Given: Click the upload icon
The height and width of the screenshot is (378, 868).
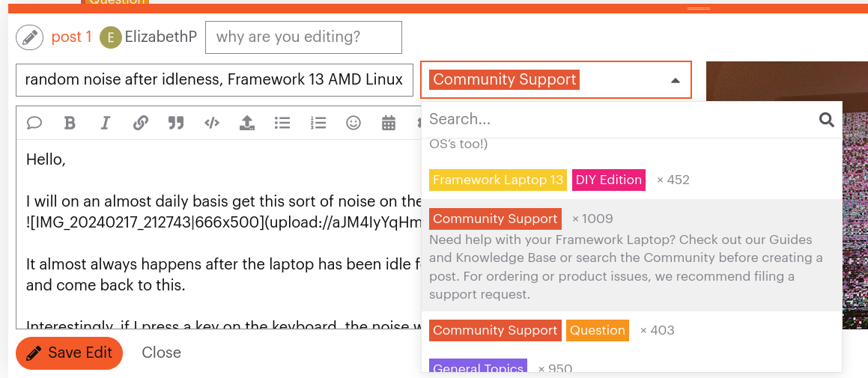Looking at the screenshot, I should pos(247,123).
